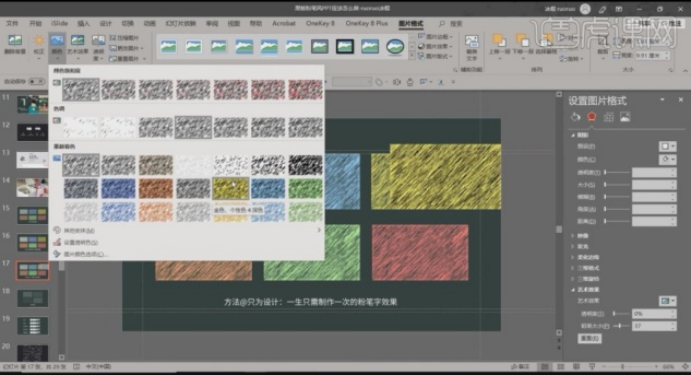Click Reset Picture (重置图片)
Image resolution: width=691 pixels, height=375 pixels.
126,58
